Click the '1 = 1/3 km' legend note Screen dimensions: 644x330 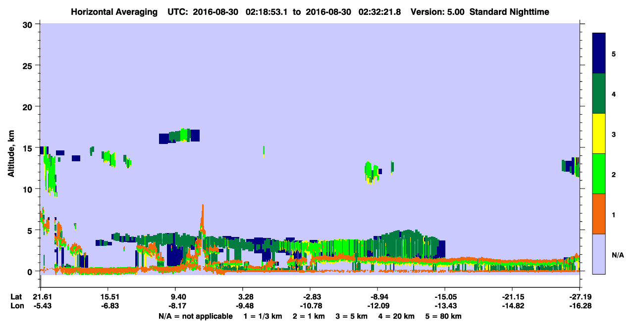[x=263, y=316]
